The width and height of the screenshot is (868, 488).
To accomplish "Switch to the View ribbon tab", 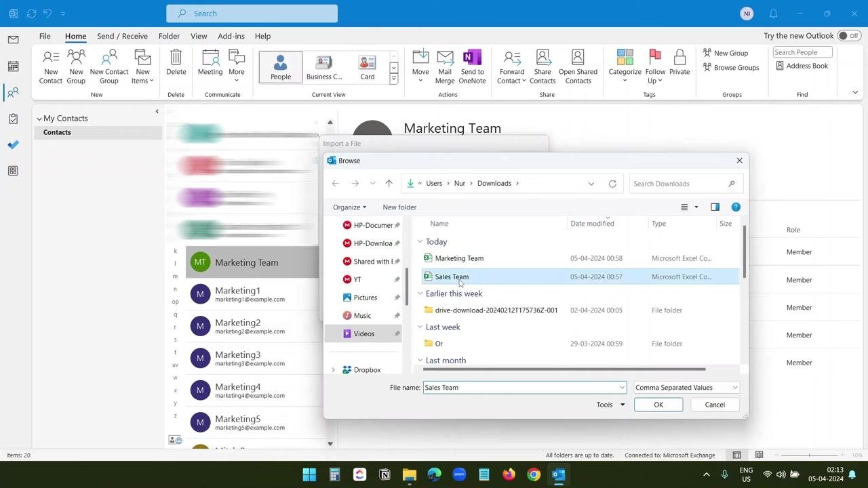I will (199, 36).
